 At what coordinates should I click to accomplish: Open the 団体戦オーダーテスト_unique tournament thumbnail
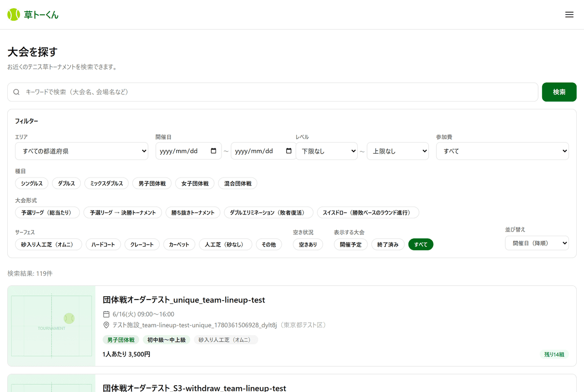tap(52, 326)
